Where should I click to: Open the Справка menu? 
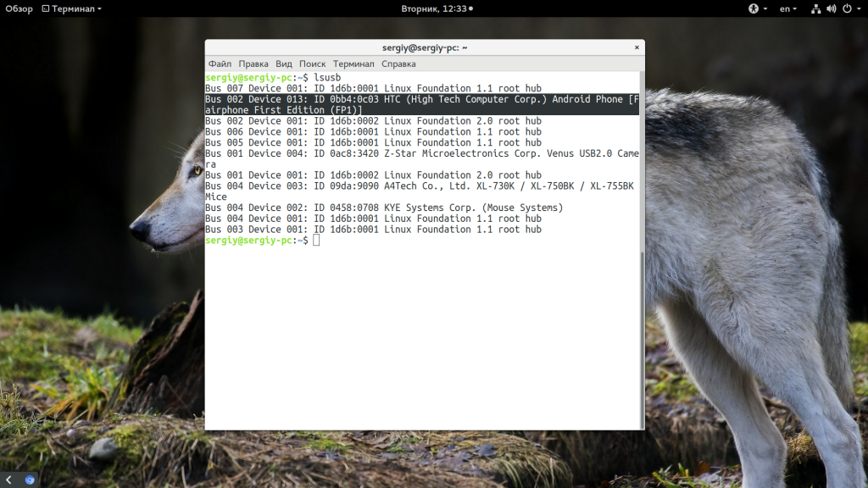[x=398, y=64]
